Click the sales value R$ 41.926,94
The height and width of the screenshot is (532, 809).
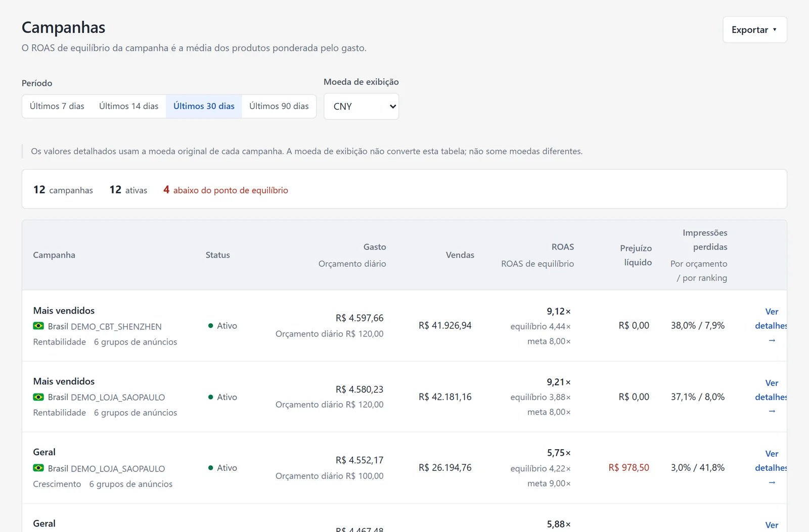pyautogui.click(x=445, y=326)
